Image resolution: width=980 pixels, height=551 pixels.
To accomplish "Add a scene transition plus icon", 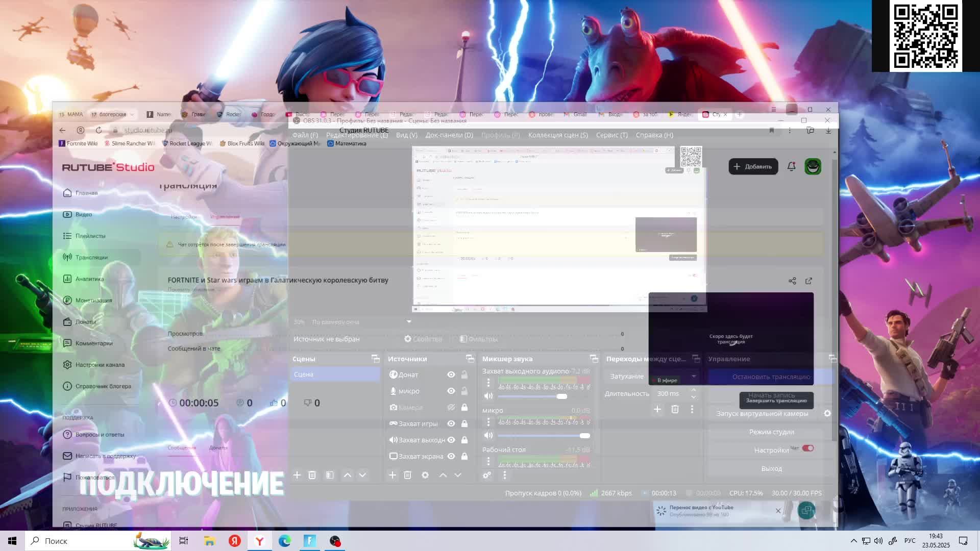I will (657, 409).
